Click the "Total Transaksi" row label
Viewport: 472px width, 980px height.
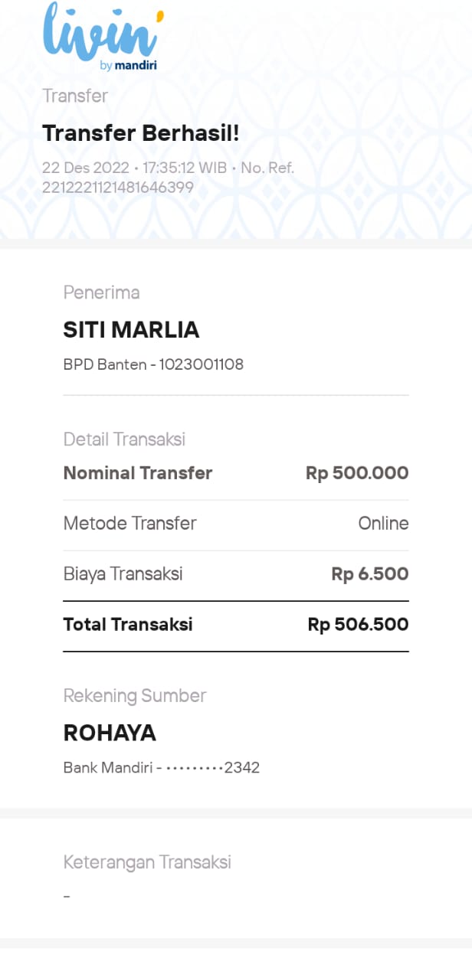128,625
